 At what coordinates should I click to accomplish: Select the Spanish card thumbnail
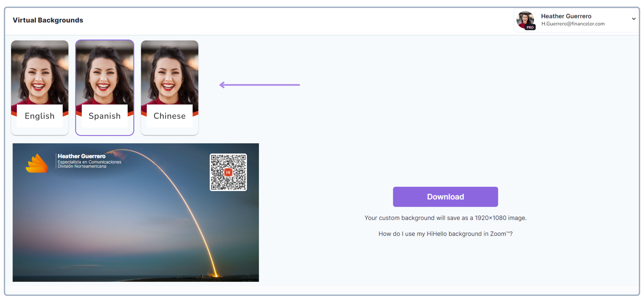[105, 88]
